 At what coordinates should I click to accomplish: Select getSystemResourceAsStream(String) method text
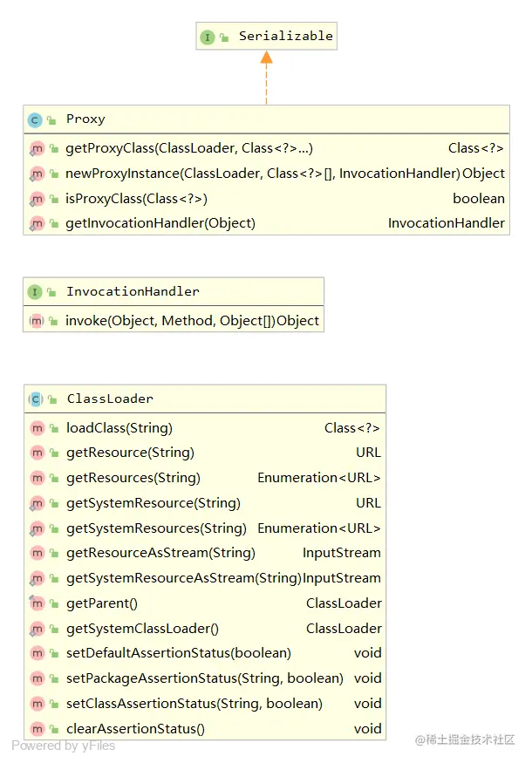184,579
